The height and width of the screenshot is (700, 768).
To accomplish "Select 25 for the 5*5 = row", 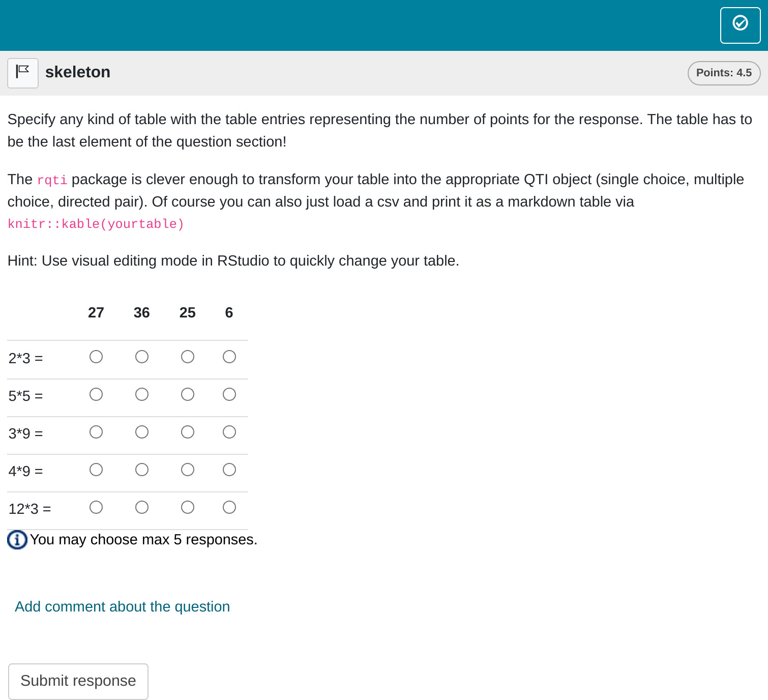I will click(188, 394).
